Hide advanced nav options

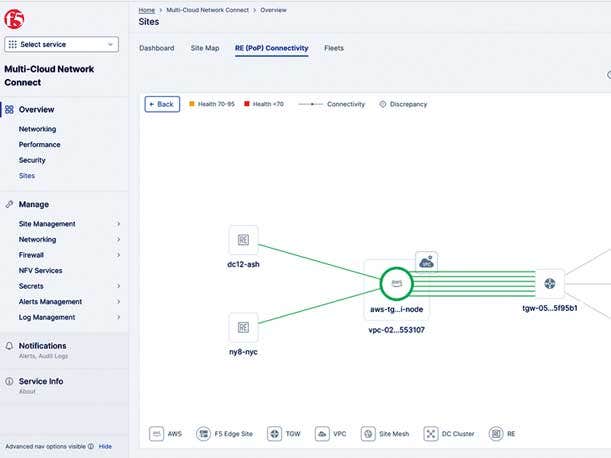click(105, 447)
